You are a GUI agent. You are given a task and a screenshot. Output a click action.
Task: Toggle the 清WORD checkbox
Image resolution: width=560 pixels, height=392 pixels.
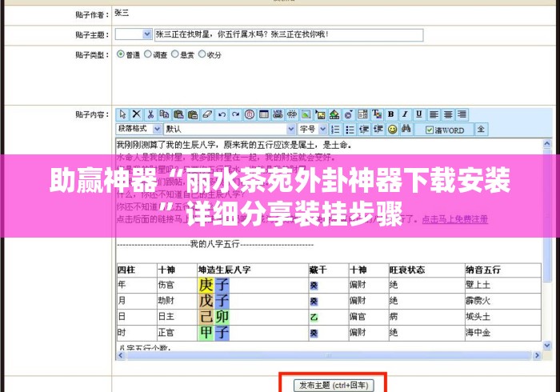430,130
